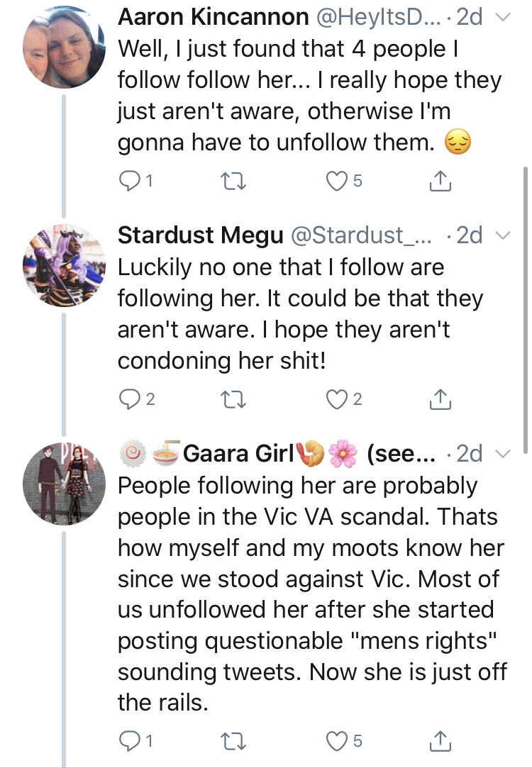View Stardust Megu's cosplay avatar
Image resolution: width=532 pixels, height=768 pixels.
tap(64, 265)
